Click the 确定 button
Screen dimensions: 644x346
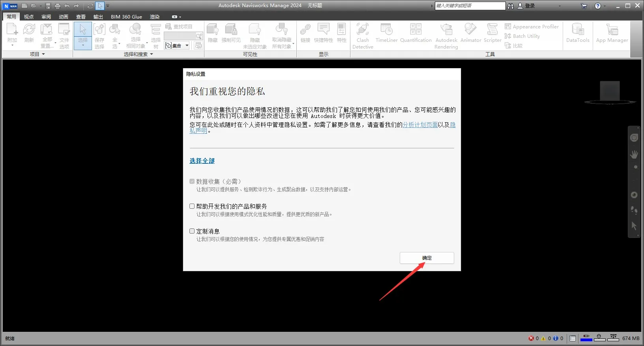coord(427,258)
